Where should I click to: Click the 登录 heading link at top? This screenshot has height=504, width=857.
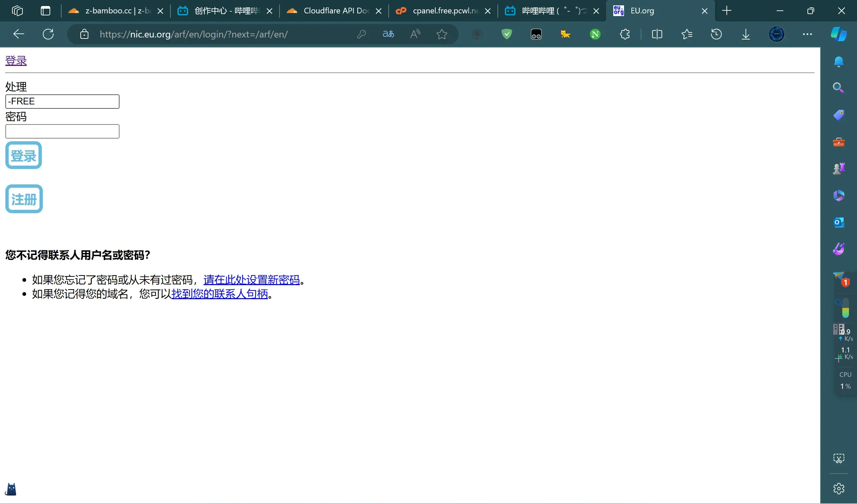pos(16,61)
